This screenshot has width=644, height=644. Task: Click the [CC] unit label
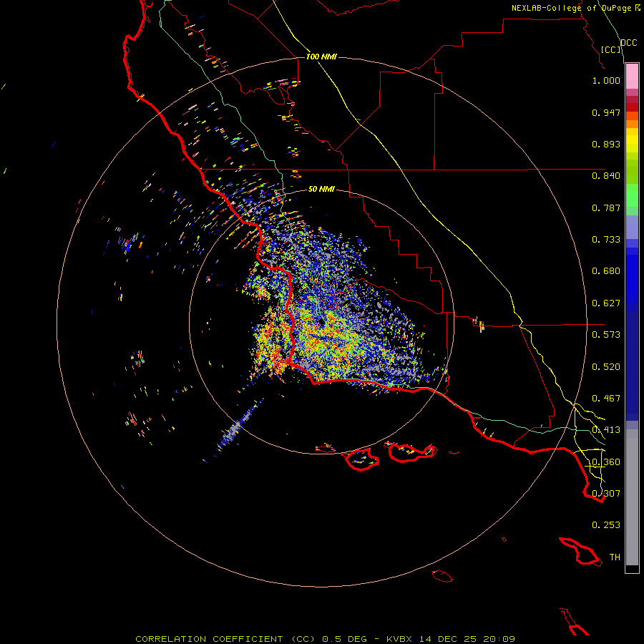(611, 49)
